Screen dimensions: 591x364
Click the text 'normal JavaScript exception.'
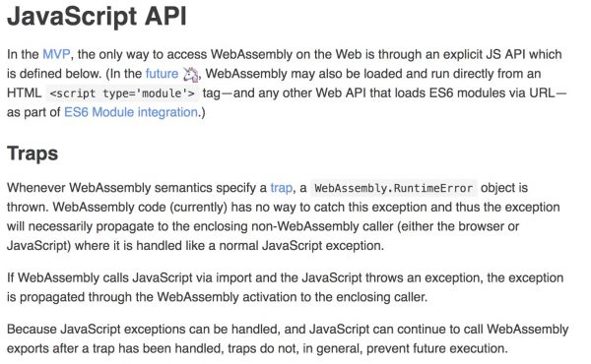301,246
